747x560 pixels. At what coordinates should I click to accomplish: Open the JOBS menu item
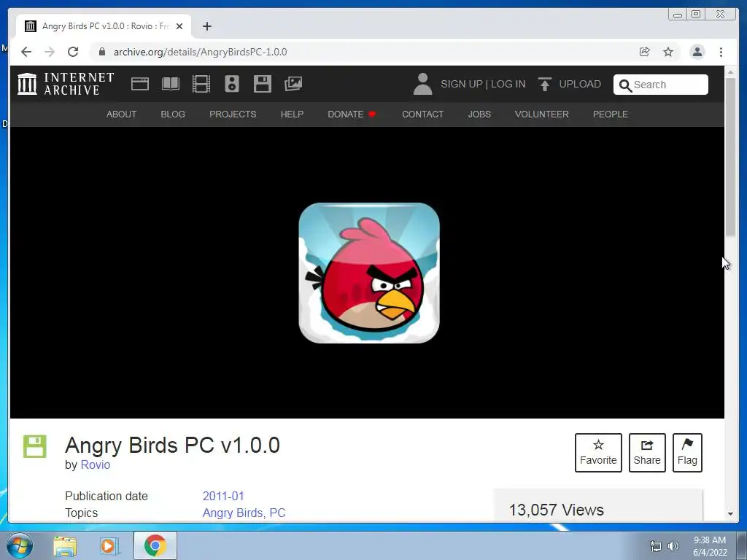click(479, 114)
